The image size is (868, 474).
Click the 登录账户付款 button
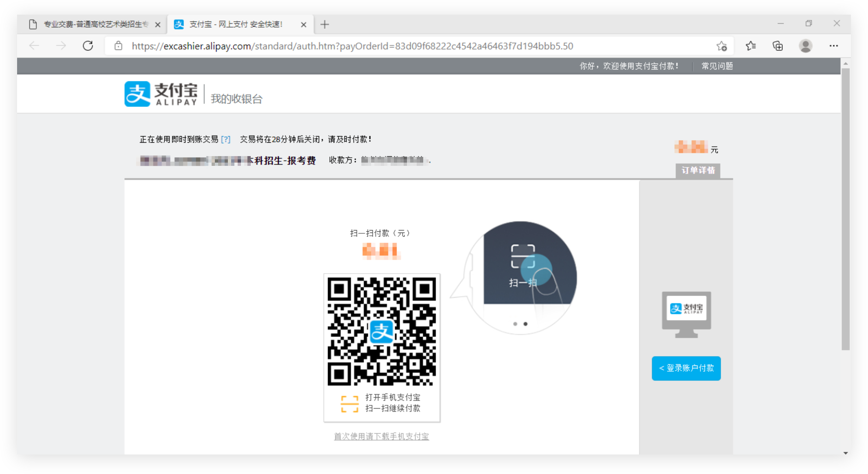[x=686, y=368]
